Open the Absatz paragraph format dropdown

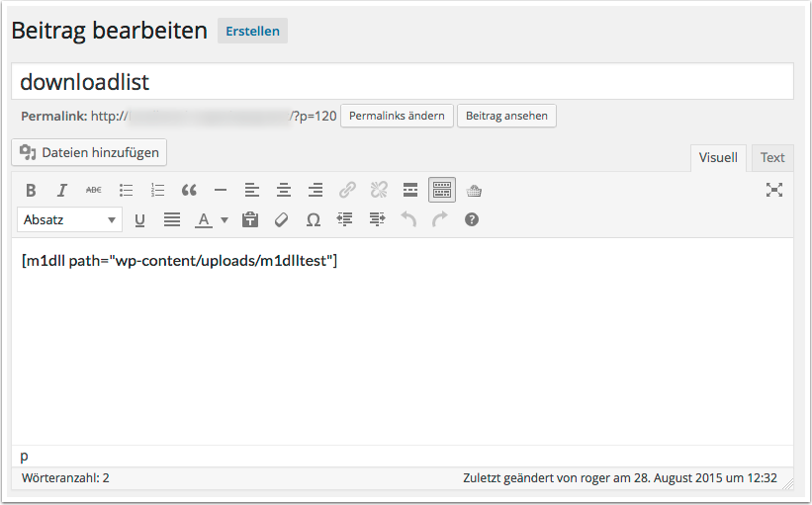click(69, 220)
